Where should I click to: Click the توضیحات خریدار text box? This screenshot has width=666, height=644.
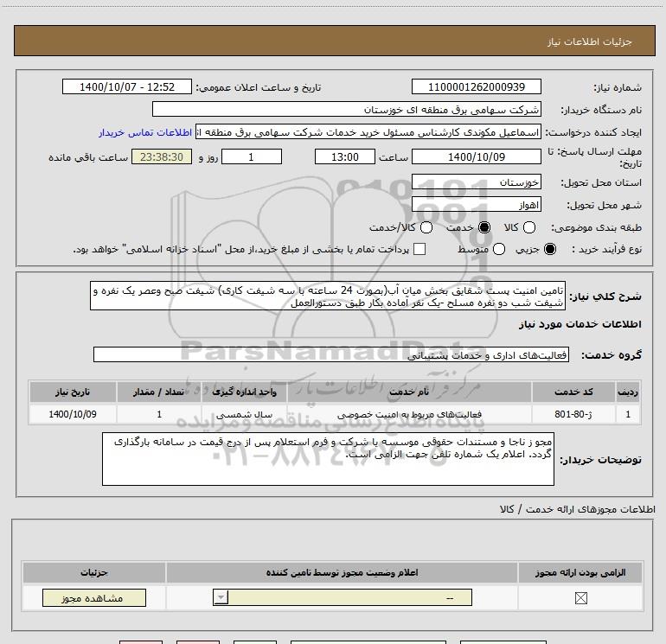tap(328, 459)
